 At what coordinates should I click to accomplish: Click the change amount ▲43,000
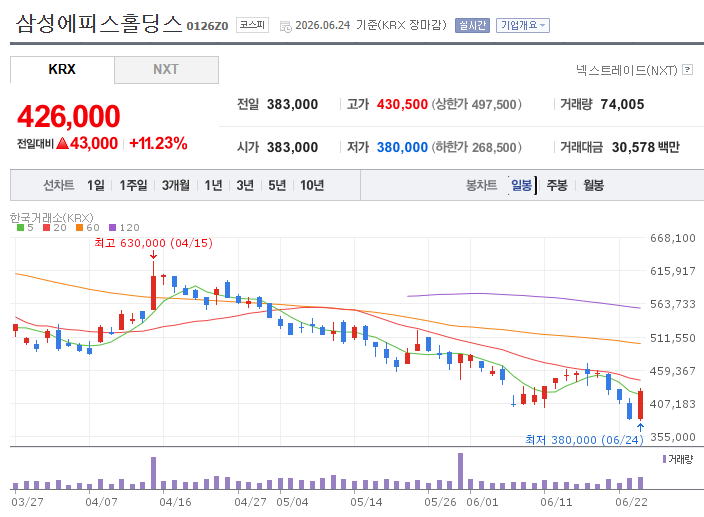(87, 144)
